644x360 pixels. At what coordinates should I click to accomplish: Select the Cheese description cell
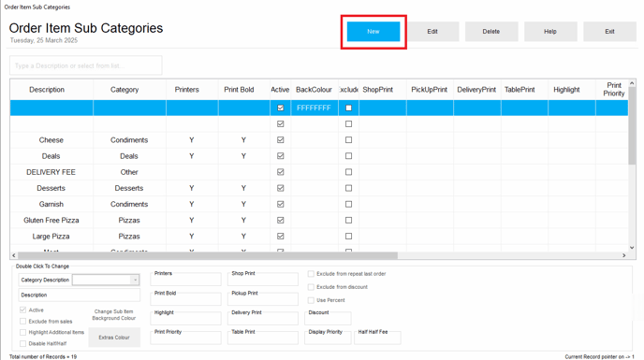tap(51, 140)
